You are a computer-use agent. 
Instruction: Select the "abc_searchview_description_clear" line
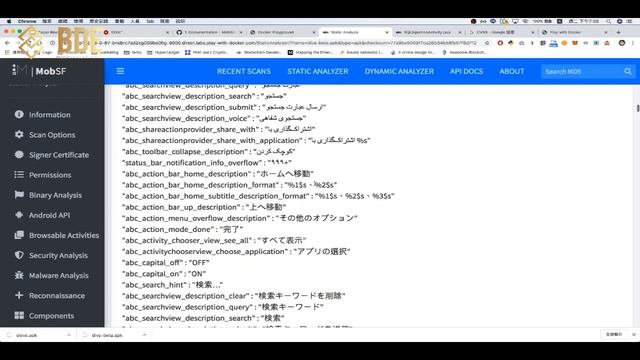pyautogui.click(x=233, y=296)
